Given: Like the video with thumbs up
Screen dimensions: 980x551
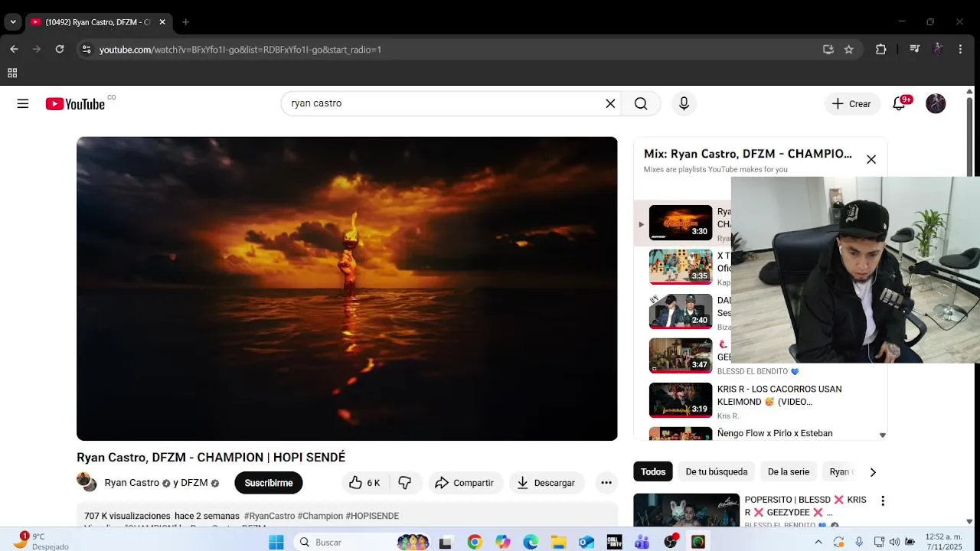Looking at the screenshot, I should 364,483.
